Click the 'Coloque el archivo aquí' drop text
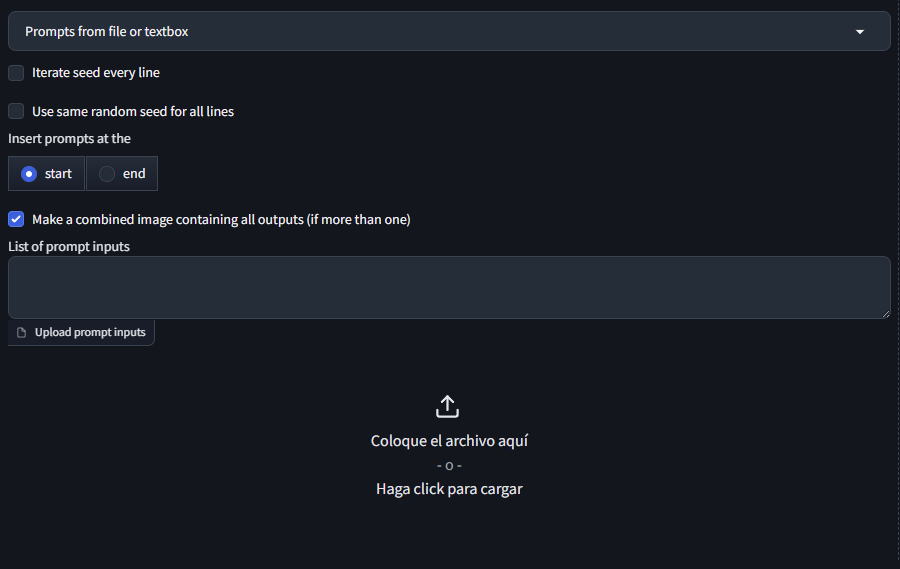The width and height of the screenshot is (900, 569). [449, 441]
